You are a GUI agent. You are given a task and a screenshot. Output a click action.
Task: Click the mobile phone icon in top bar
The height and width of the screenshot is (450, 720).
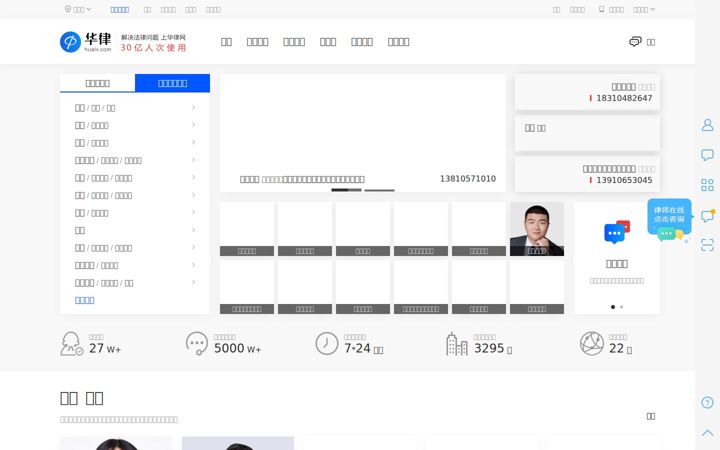tap(602, 9)
